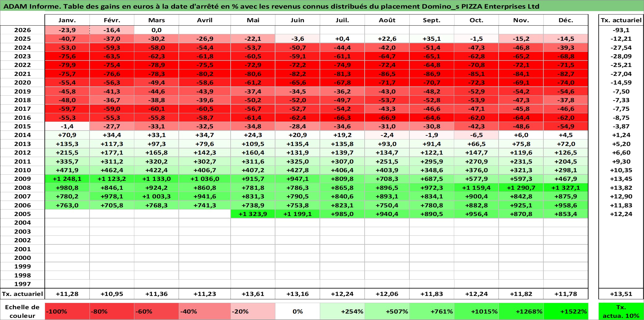Select the cell showing +1 003,3
Image resolution: width=644 pixels, height=320 pixels.
tap(157, 196)
